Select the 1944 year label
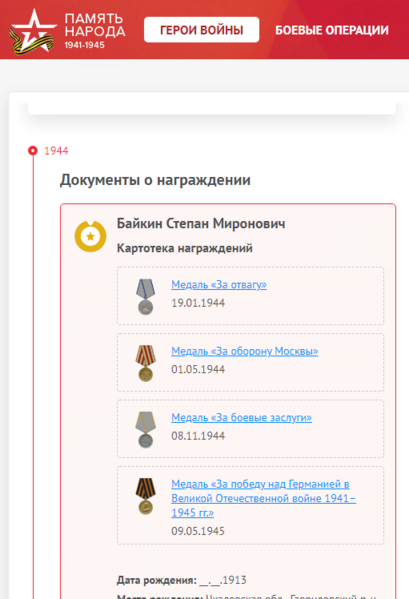The image size is (409, 599). point(56,151)
